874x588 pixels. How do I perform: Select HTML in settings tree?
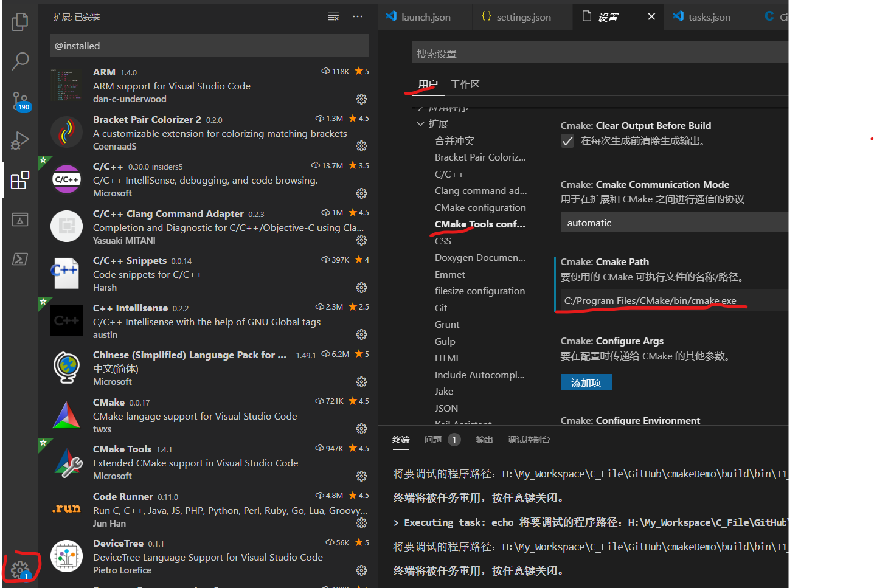pyautogui.click(x=447, y=358)
